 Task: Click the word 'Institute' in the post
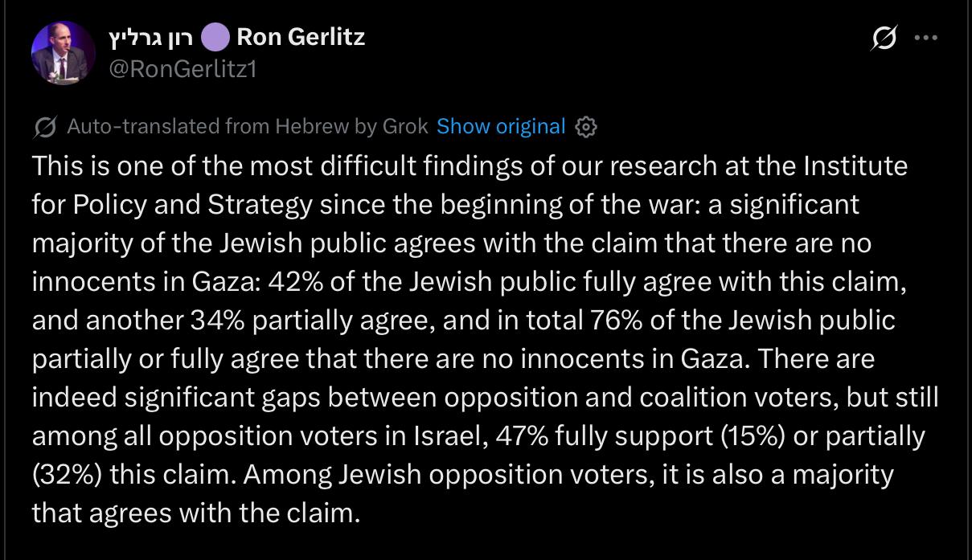pos(855,166)
